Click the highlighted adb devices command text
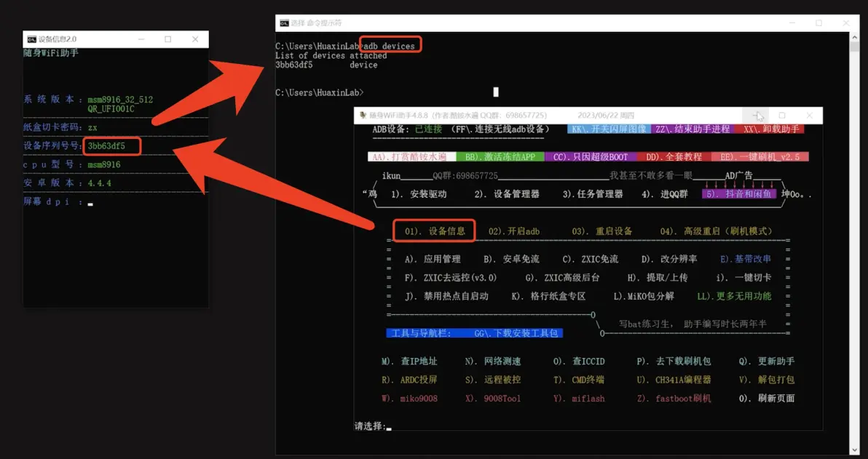Screen dimensions: 868x459 [x=391, y=46]
